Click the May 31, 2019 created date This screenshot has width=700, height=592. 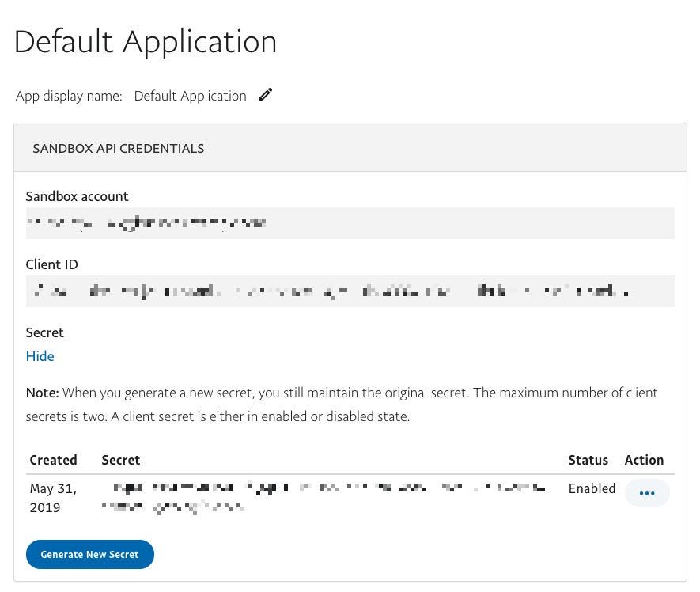[52, 498]
